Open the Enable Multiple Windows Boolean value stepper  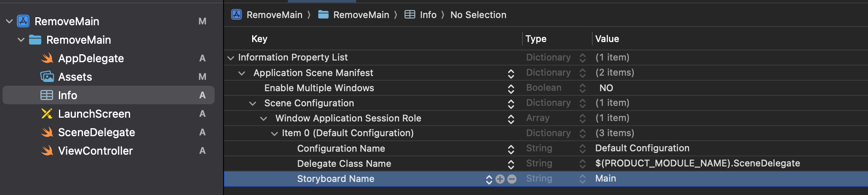[583, 88]
